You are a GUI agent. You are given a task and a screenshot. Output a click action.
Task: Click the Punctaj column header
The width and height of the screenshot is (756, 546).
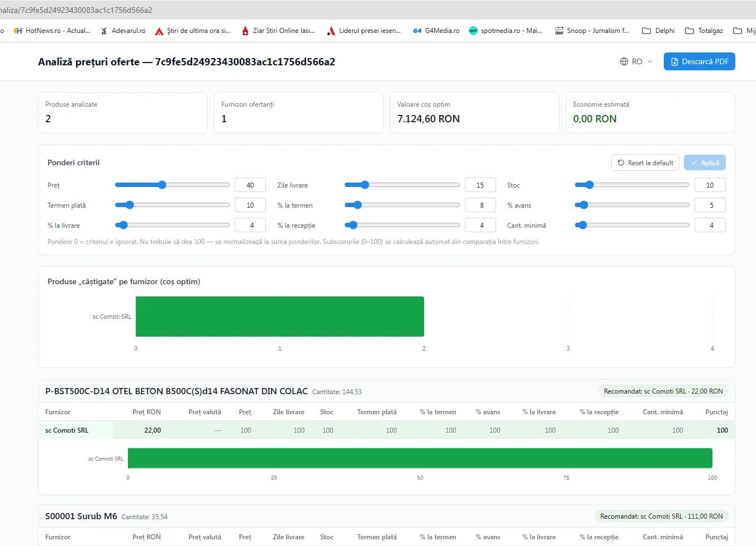pyautogui.click(x=716, y=412)
